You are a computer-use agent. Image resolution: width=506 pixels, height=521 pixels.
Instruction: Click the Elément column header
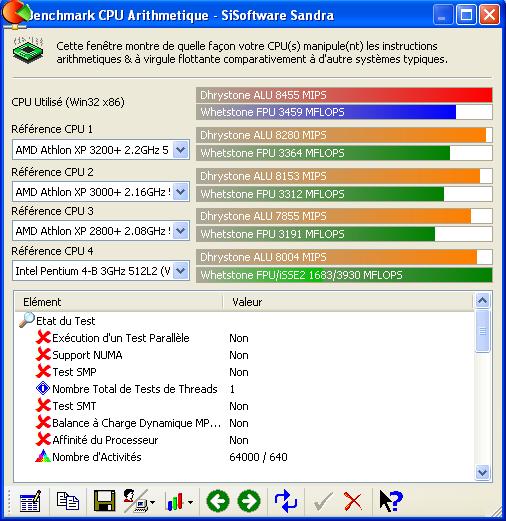pos(119,302)
